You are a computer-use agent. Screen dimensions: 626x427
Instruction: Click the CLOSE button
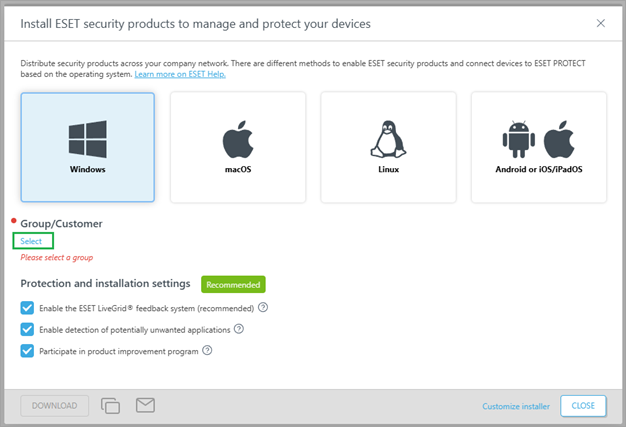[583, 406]
